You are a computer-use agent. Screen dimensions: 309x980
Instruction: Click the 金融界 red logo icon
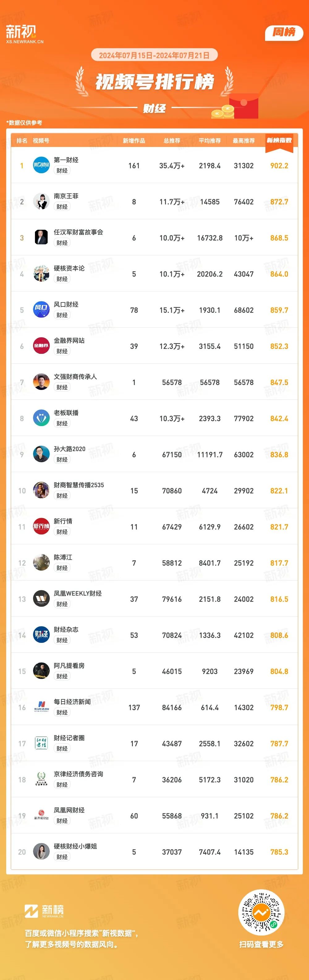click(x=41, y=346)
